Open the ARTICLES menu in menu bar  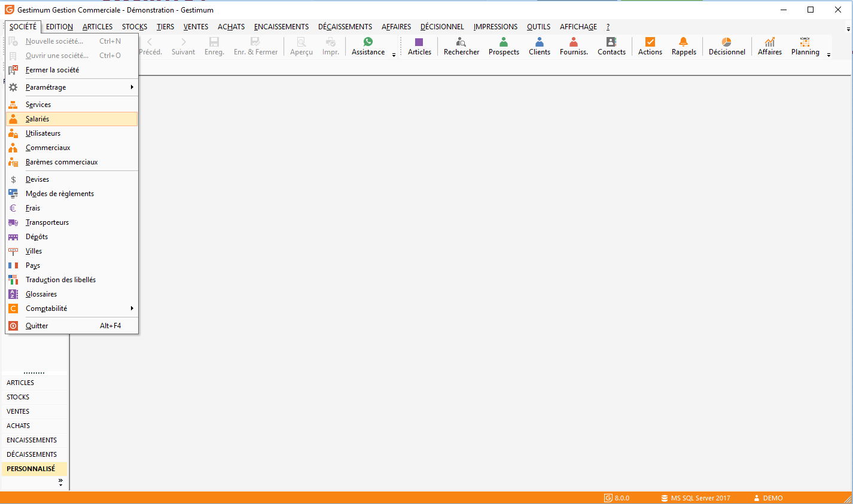(98, 27)
